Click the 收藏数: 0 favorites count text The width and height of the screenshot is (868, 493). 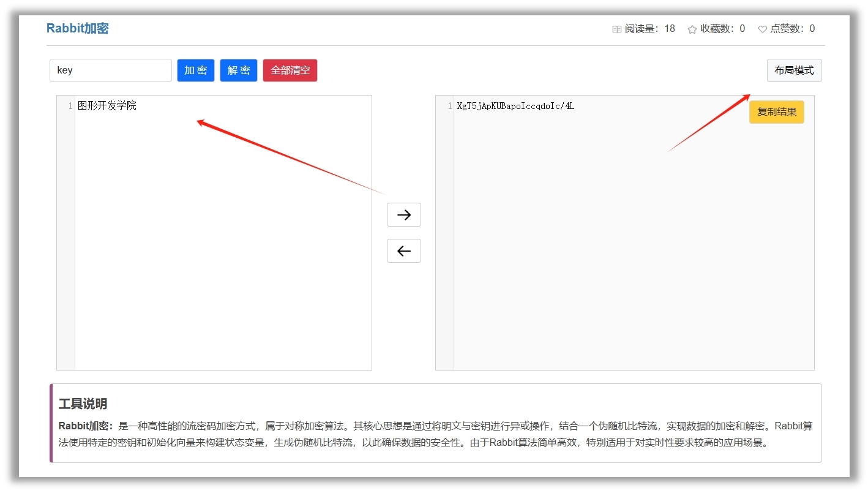coord(723,29)
